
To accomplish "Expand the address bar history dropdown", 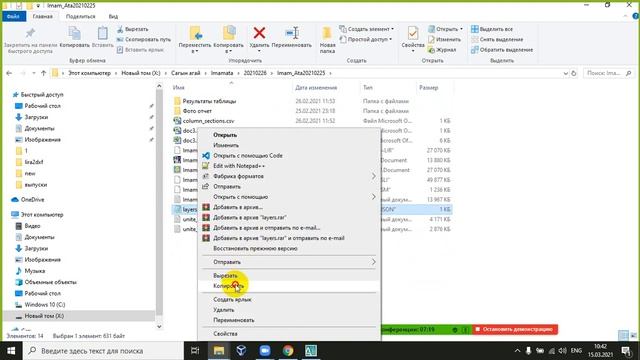I will [x=565, y=73].
